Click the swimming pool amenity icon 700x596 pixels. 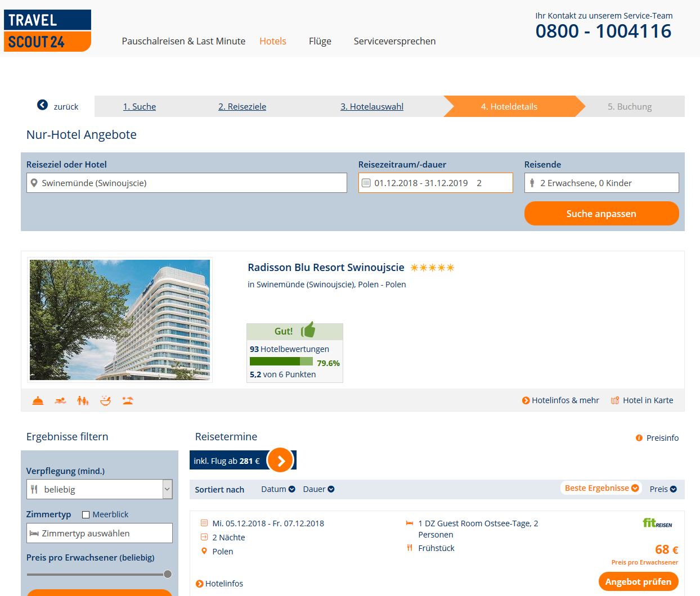coord(60,401)
